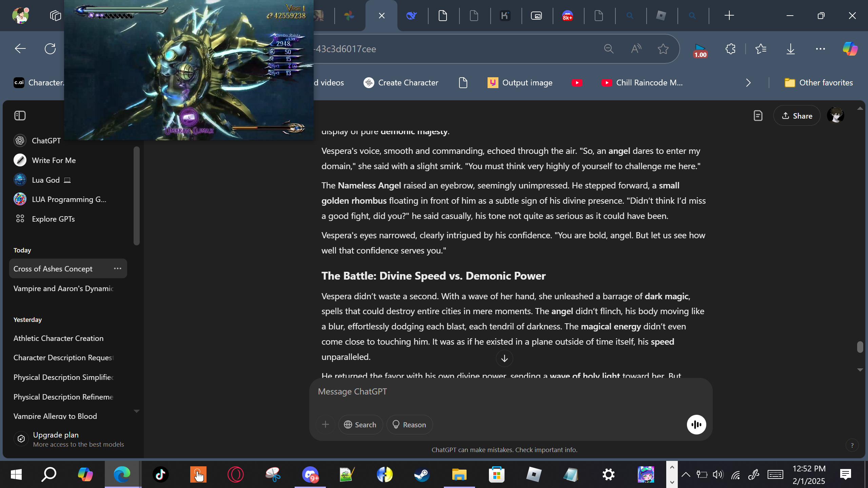Click the scroll-to-bottom arrow button
868x488 pixels.
[x=504, y=358]
